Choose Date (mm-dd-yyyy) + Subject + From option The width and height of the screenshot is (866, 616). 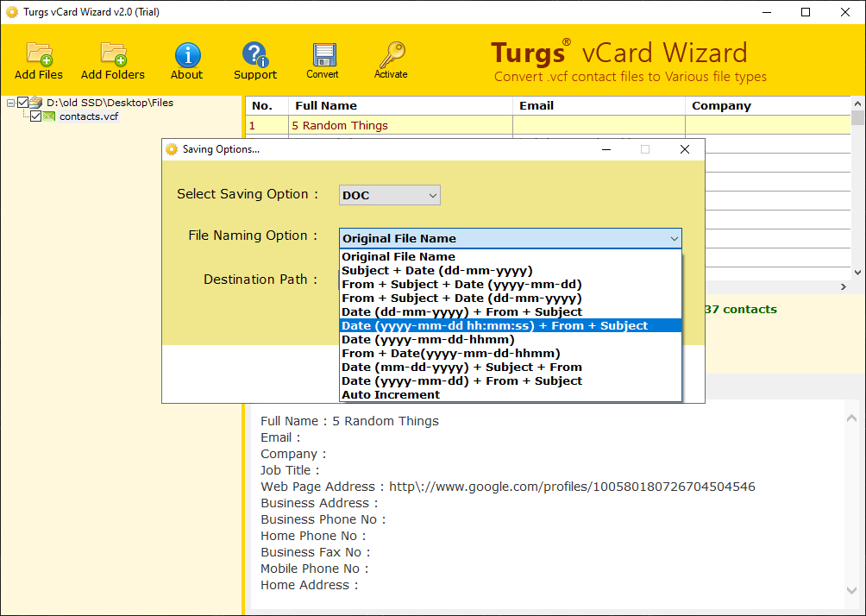511,368
